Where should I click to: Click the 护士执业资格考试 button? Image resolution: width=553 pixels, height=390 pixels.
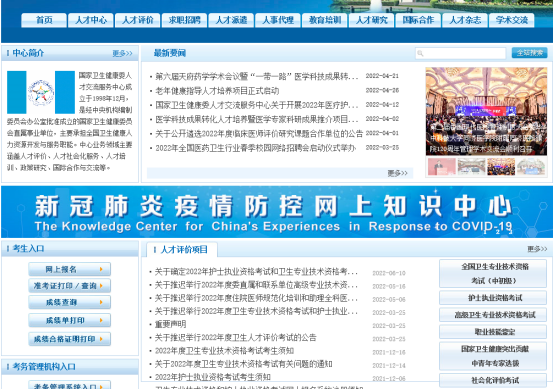coord(493,298)
